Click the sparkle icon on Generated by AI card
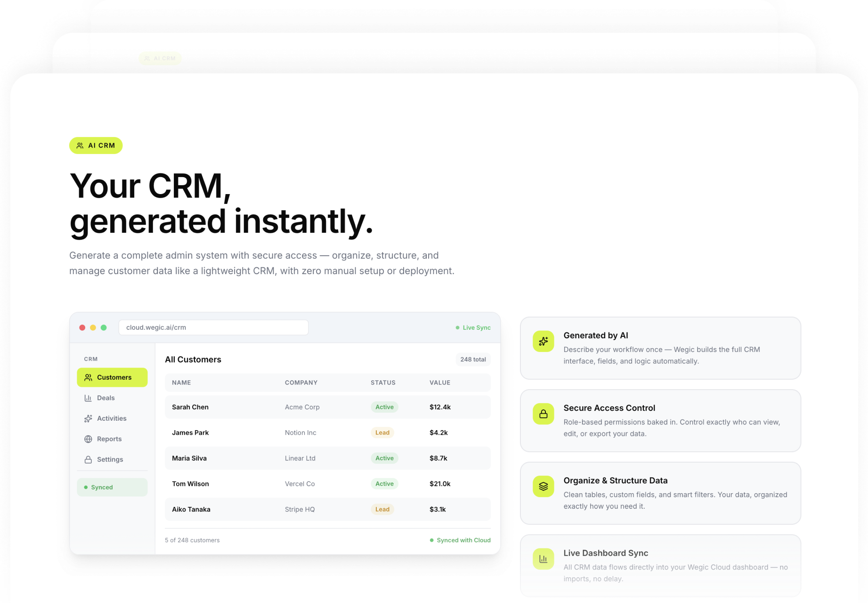Screen dimensions: 868x603 coord(543,342)
